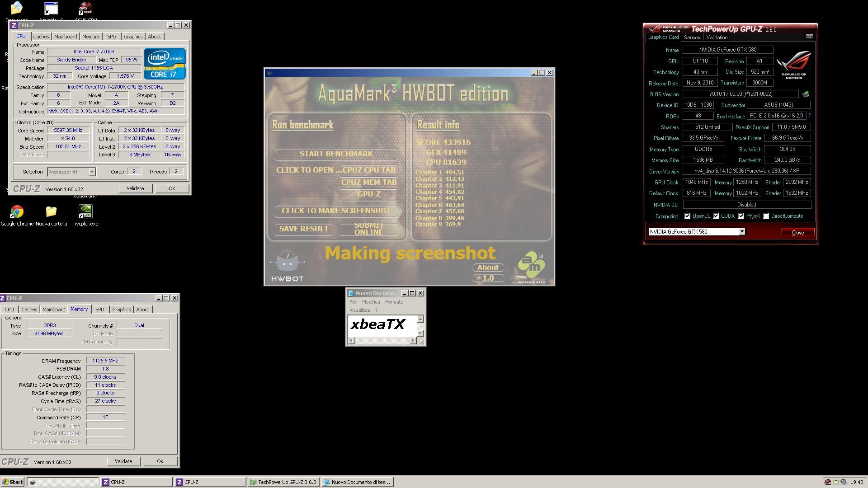The height and width of the screenshot is (488, 868).
Task: Open Visualizza menu in Notepad
Action: 359,310
